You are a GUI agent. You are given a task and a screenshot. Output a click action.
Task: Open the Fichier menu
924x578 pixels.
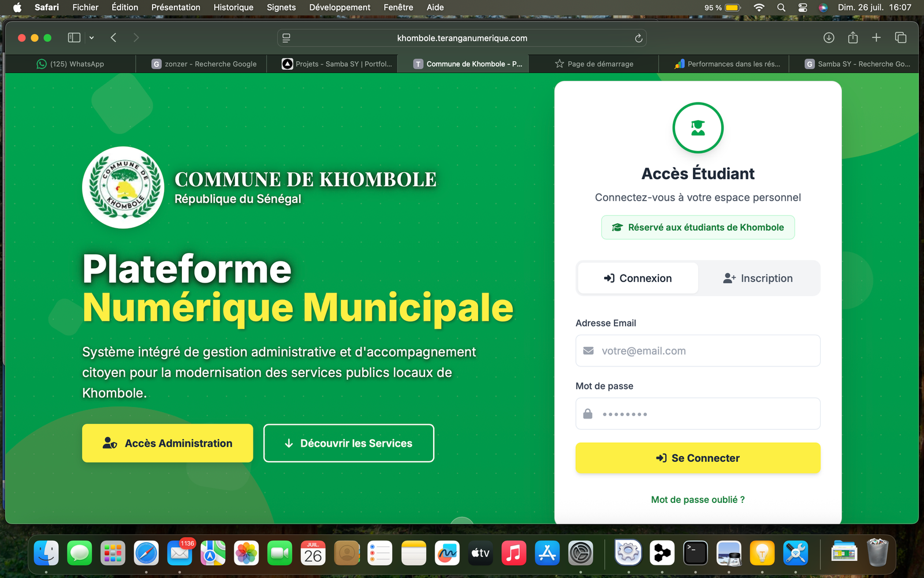pyautogui.click(x=85, y=8)
